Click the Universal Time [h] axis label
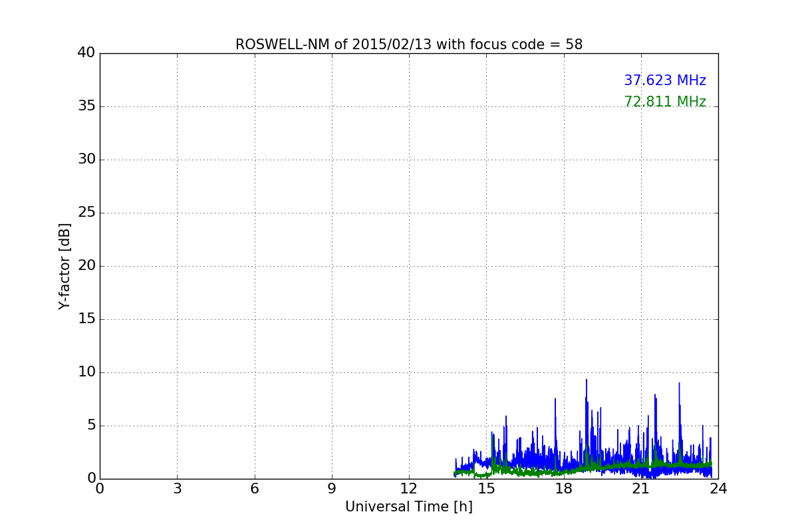The width and height of the screenshot is (798, 532). (x=409, y=507)
